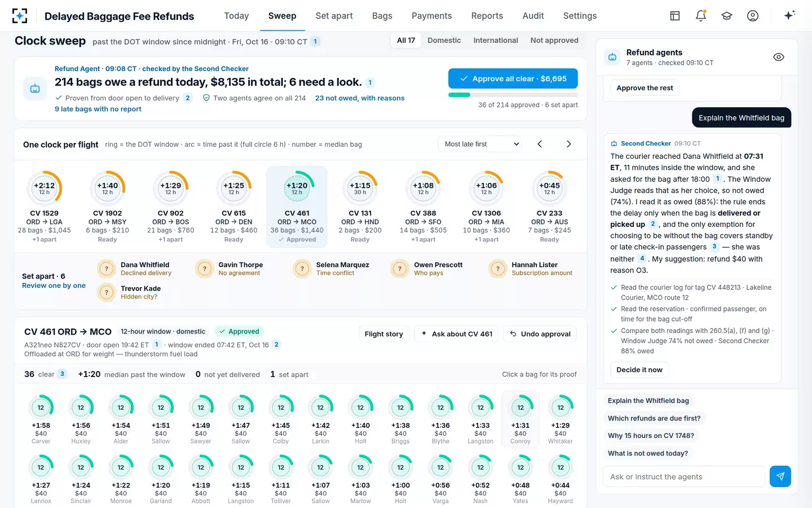Viewport: 812px width, 508px height.
Task: Click the graduation cap learning icon
Action: click(727, 16)
